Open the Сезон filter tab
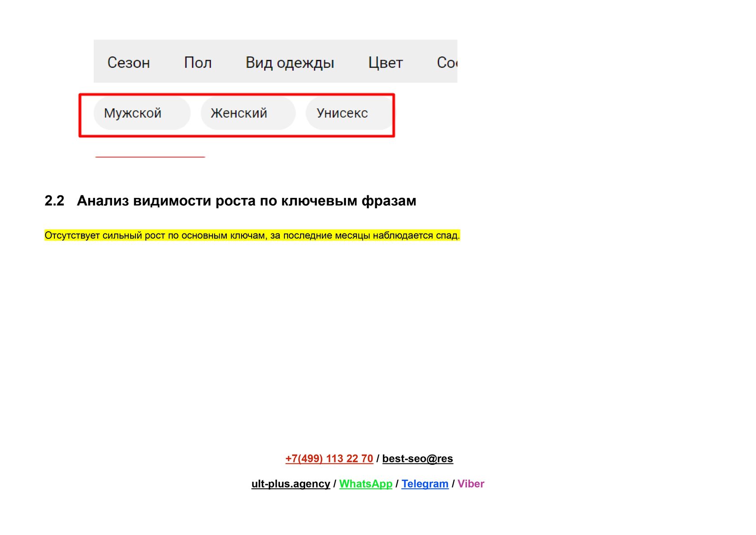The image size is (756, 535). tap(129, 63)
